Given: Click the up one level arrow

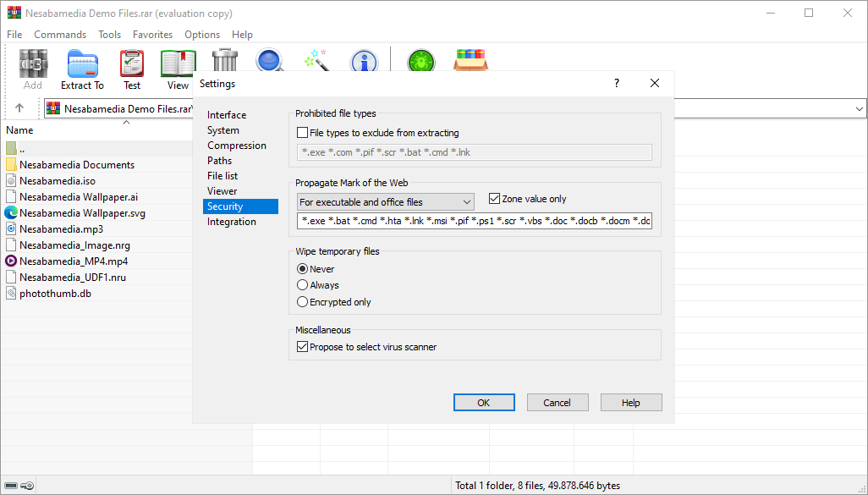Looking at the screenshot, I should [19, 108].
